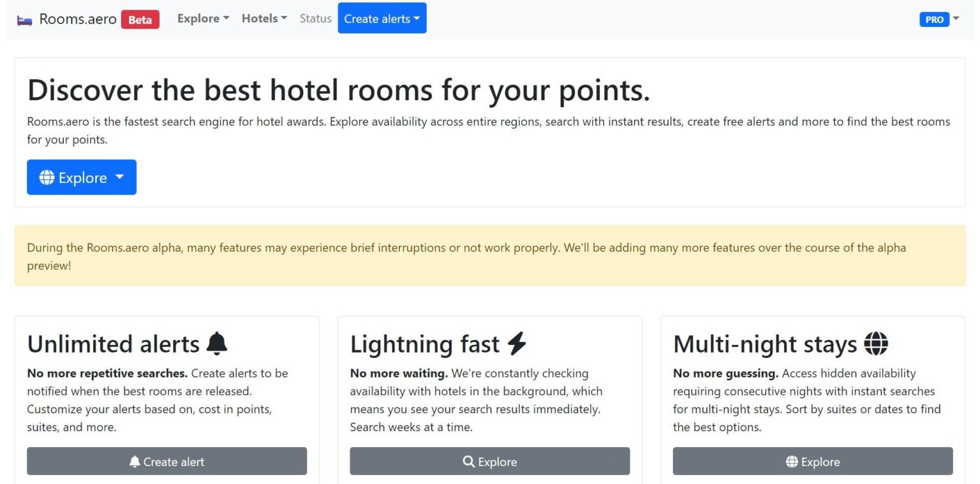Click the caret arrow on the blue Explore button

120,177
